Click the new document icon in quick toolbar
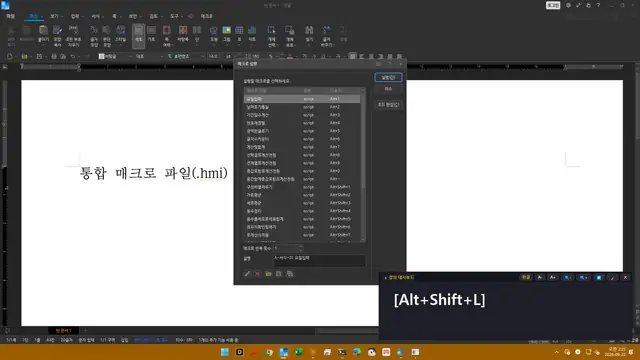The width and height of the screenshot is (640, 360). pyautogui.click(x=10, y=56)
